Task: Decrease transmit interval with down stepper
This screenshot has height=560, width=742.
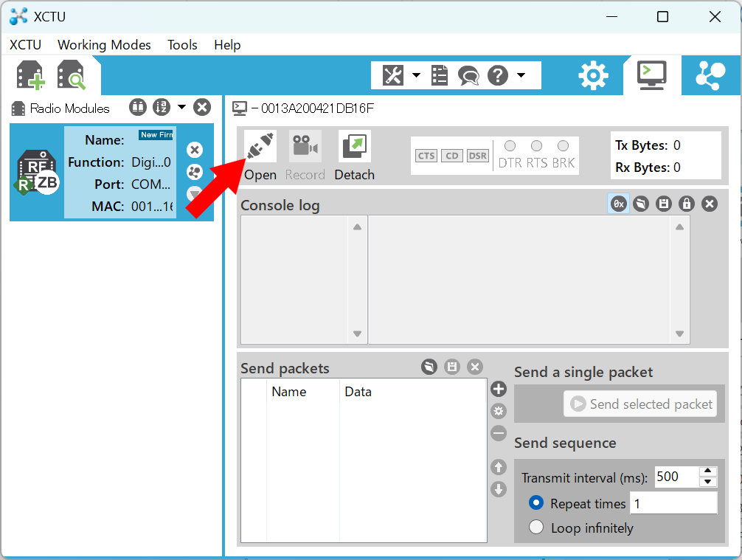Action: click(x=708, y=482)
